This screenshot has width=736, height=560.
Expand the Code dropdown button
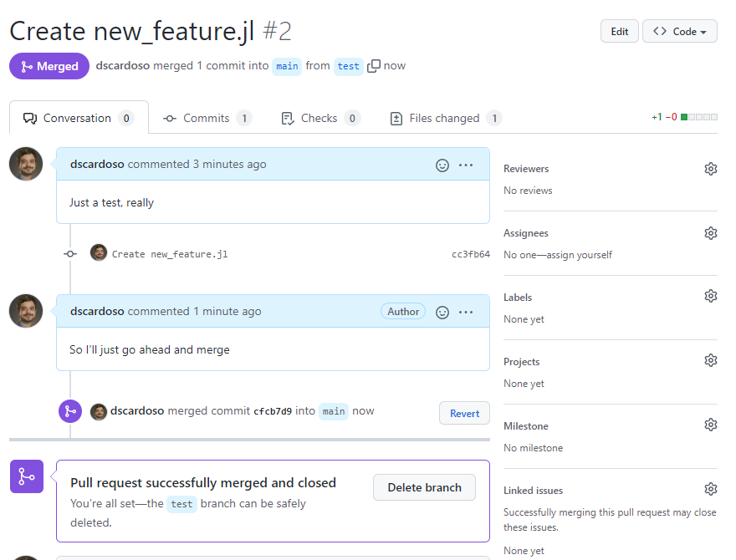[679, 32]
